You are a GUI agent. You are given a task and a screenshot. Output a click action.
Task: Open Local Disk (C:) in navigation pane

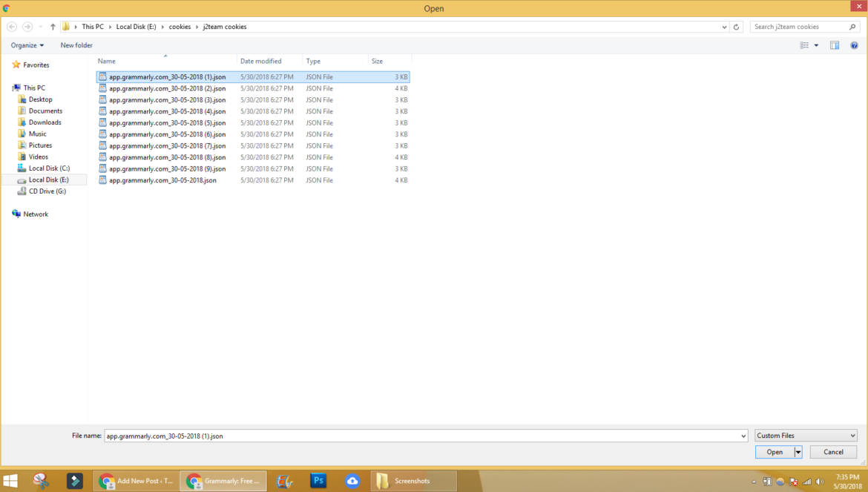click(49, 168)
